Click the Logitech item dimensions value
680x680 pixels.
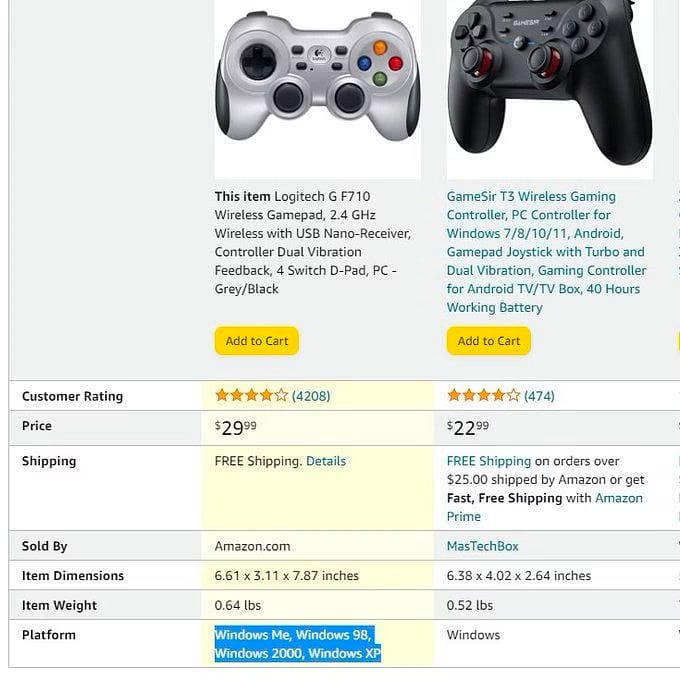click(x=286, y=576)
